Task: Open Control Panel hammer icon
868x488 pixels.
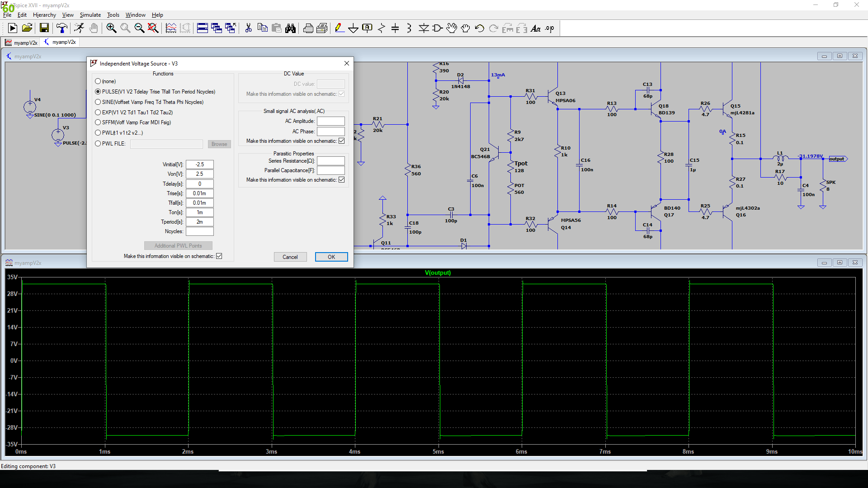Action: point(62,28)
